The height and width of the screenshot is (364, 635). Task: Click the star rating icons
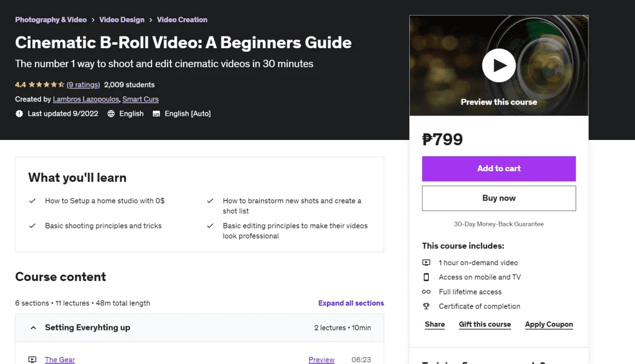click(x=46, y=85)
